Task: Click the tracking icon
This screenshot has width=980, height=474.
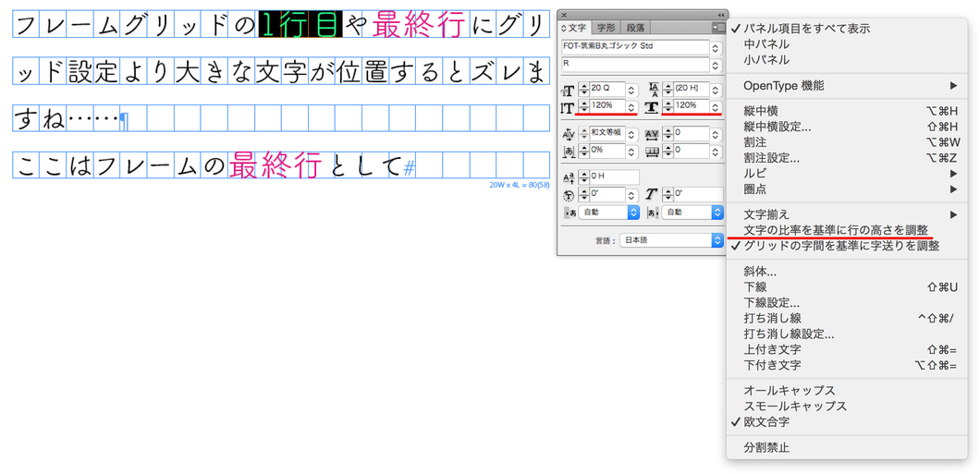Action: [653, 134]
